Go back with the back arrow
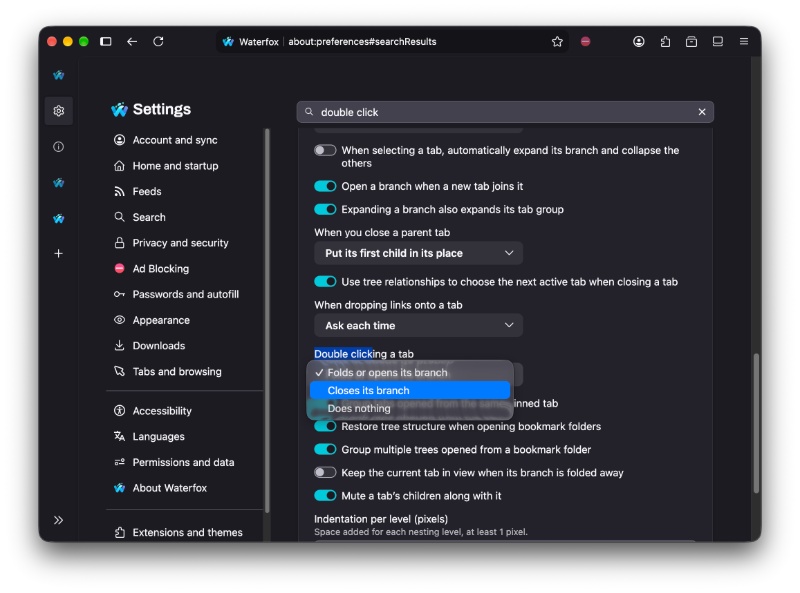Image resolution: width=800 pixels, height=593 pixels. click(132, 41)
